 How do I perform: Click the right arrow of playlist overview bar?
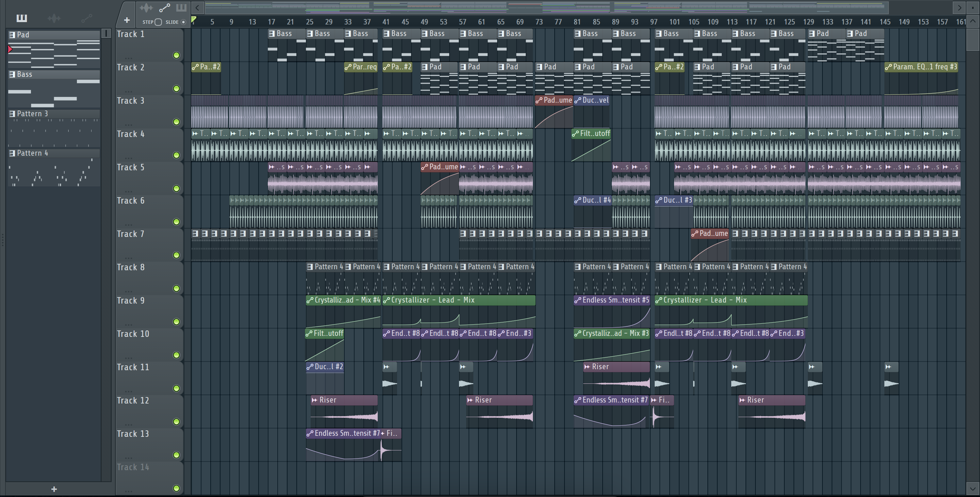pyautogui.click(x=960, y=7)
